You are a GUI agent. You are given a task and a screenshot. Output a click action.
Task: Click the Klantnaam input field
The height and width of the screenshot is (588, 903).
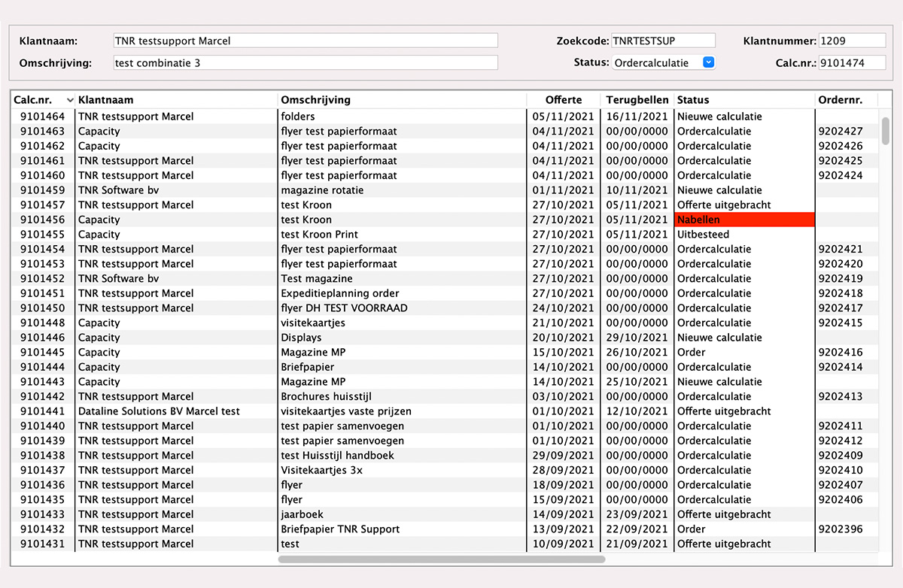point(306,41)
